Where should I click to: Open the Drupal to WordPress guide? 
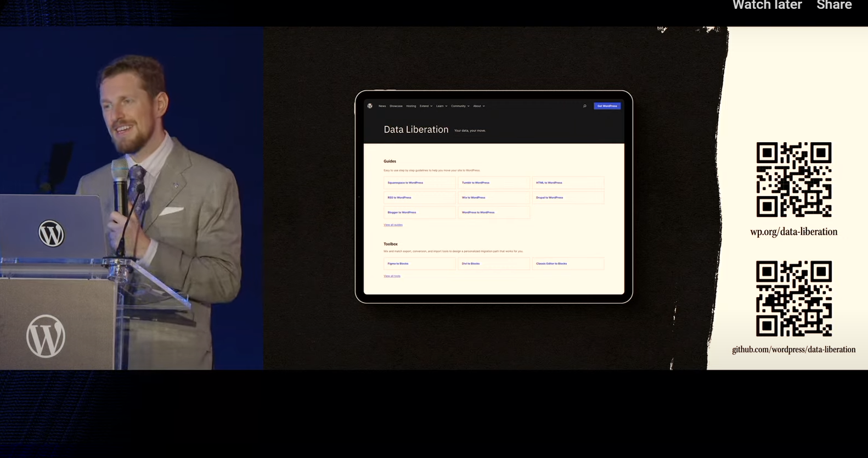click(x=568, y=198)
